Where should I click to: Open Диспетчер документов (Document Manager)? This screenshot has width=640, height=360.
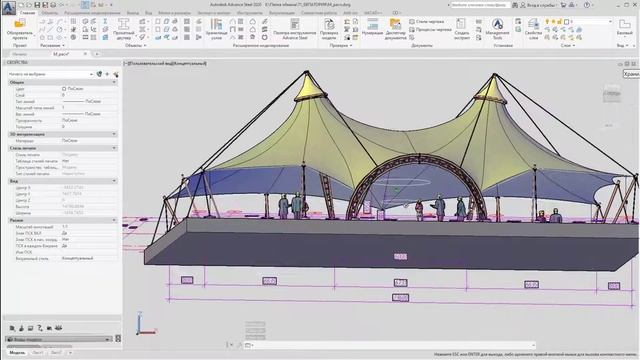[396, 29]
